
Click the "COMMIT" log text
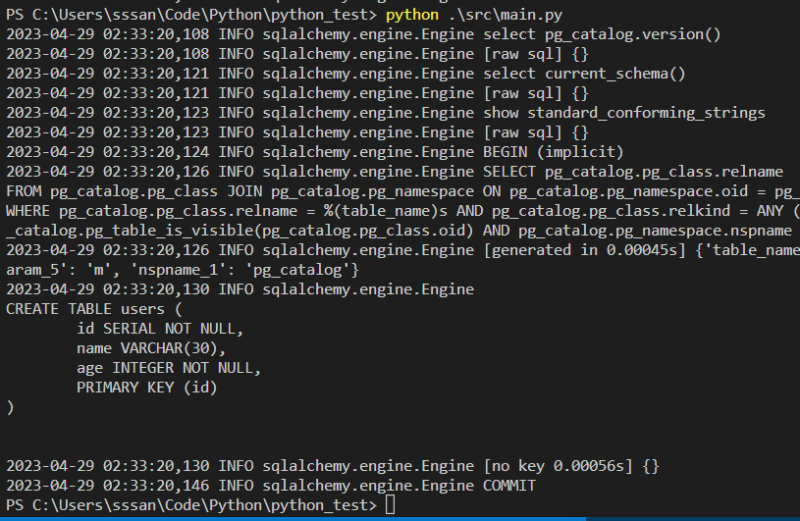(x=510, y=486)
